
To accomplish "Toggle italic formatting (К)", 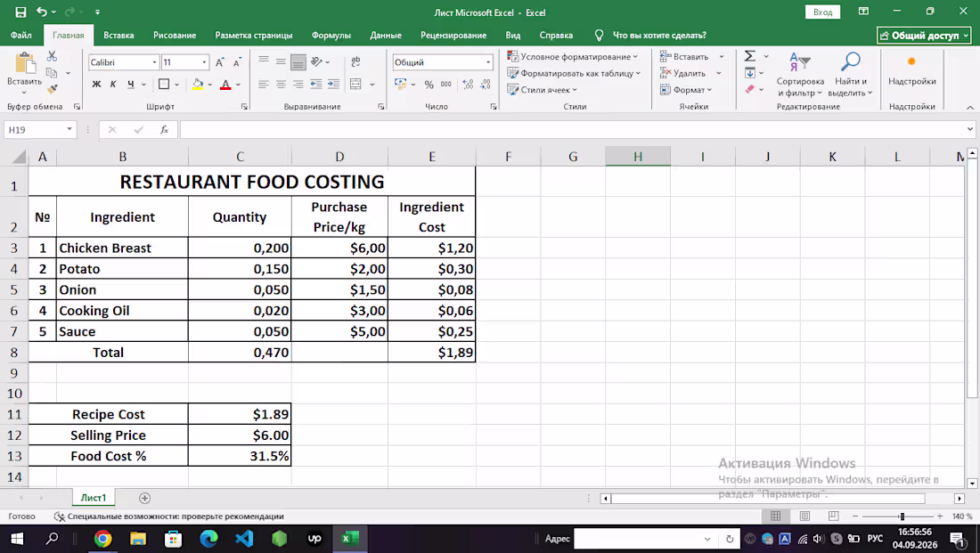I will (x=113, y=85).
